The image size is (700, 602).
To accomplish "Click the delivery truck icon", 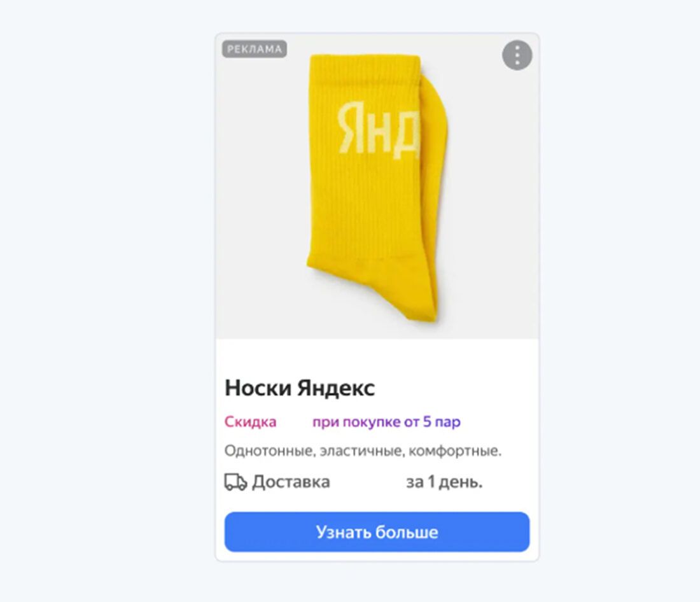I will click(235, 482).
